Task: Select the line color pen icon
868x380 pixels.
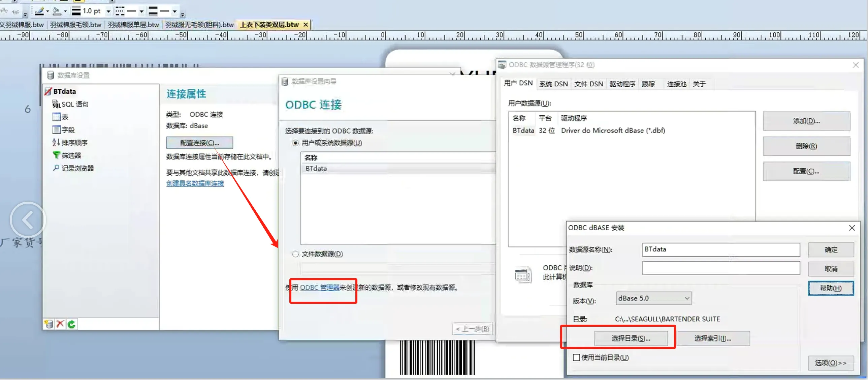Action: click(39, 11)
